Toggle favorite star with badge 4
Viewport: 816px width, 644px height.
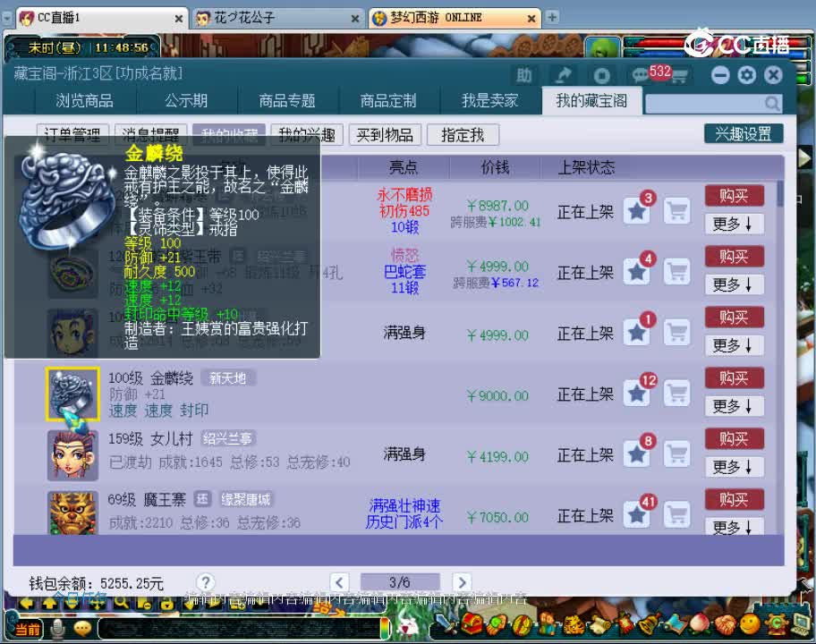point(636,272)
